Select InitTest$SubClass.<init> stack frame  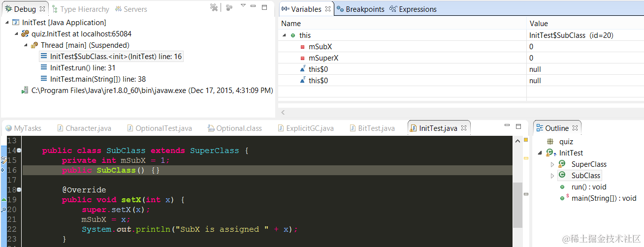click(x=111, y=57)
